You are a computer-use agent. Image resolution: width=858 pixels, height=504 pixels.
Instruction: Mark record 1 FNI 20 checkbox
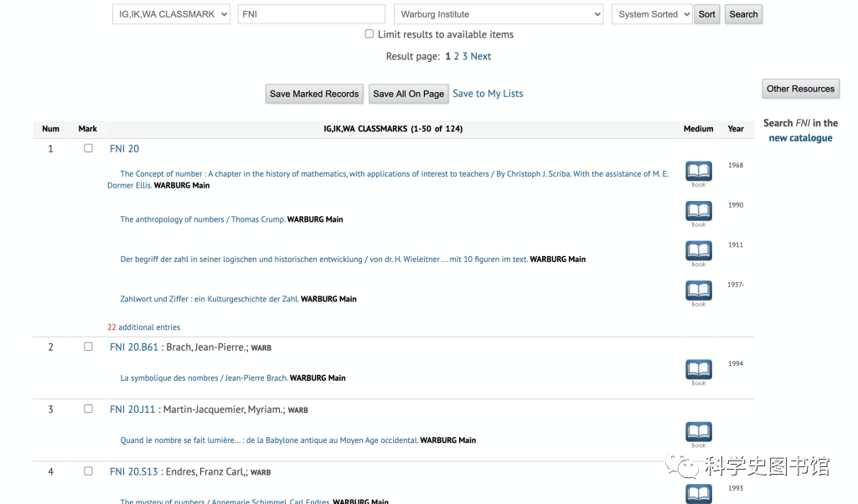[x=88, y=148]
